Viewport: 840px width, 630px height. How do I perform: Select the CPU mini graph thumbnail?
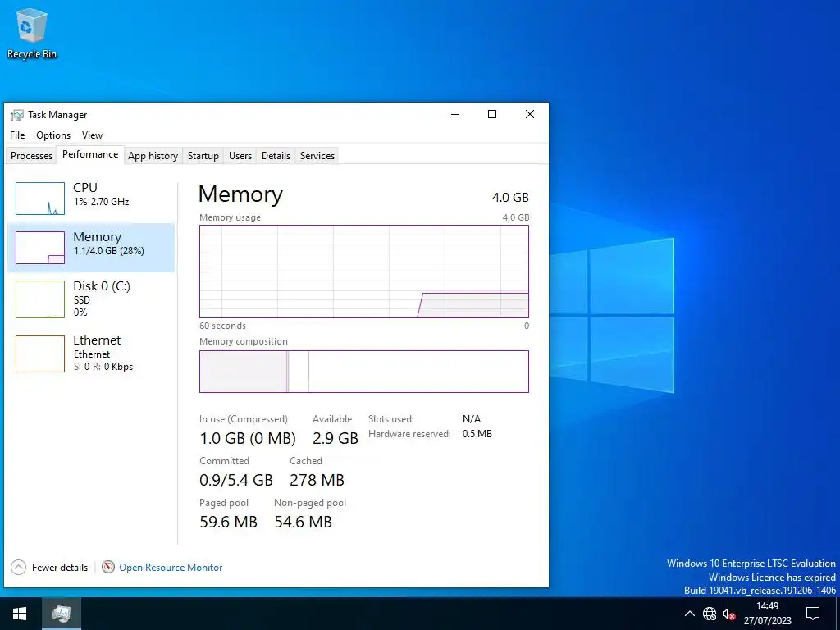[40, 199]
